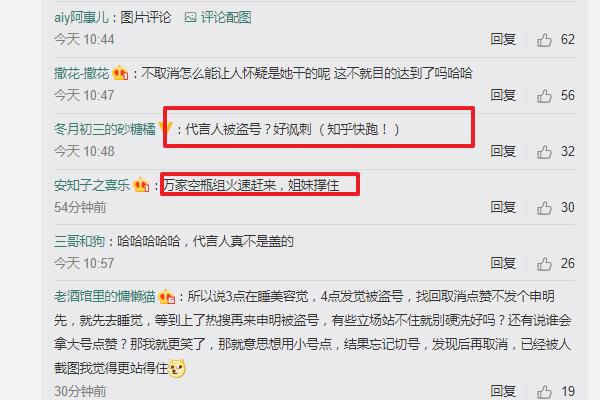Open 三哥和狗's user profile
The height and width of the screenshot is (400, 600).
coord(79,241)
